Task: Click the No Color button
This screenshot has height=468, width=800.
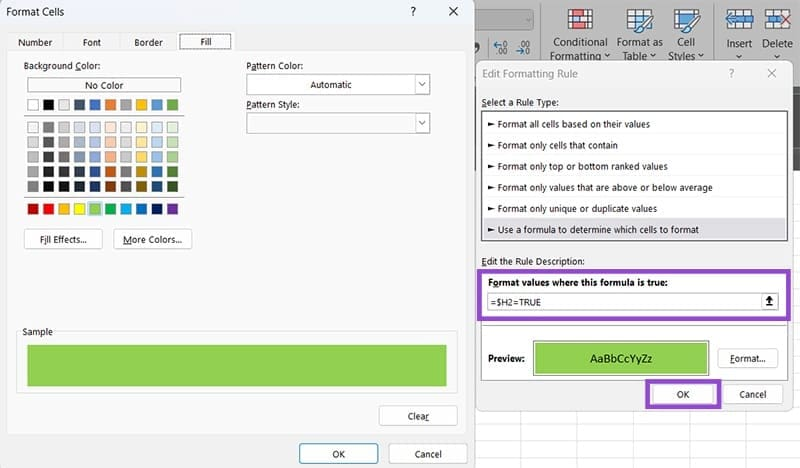Action: pyautogui.click(x=104, y=86)
